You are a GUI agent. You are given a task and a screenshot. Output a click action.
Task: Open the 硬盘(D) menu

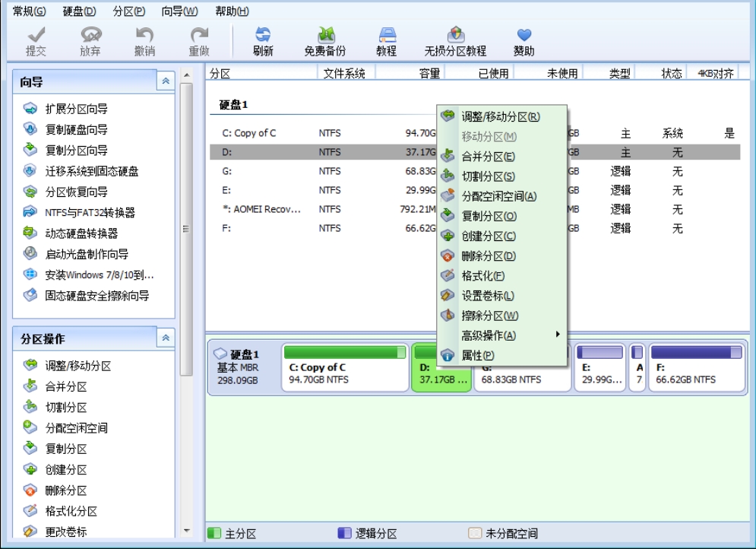tap(80, 11)
